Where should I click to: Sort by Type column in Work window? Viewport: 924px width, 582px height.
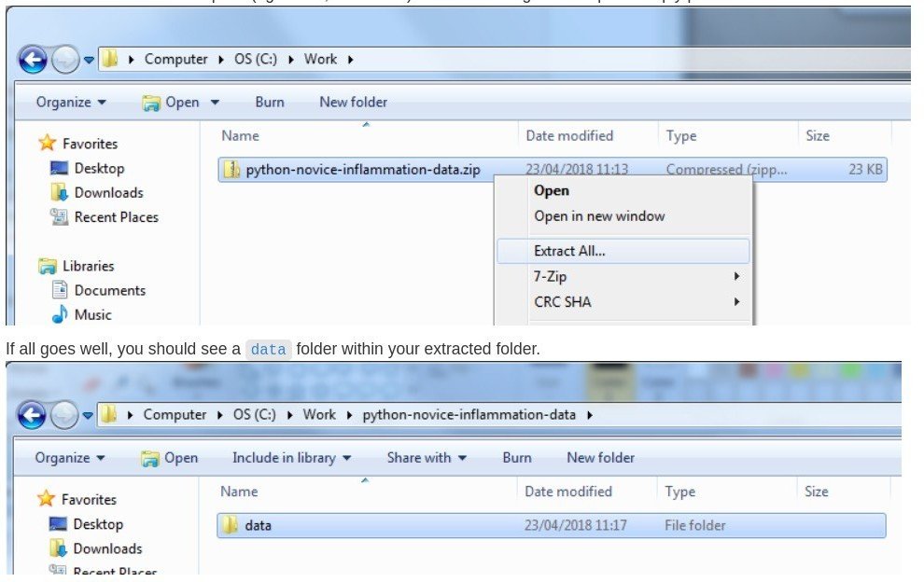click(681, 135)
